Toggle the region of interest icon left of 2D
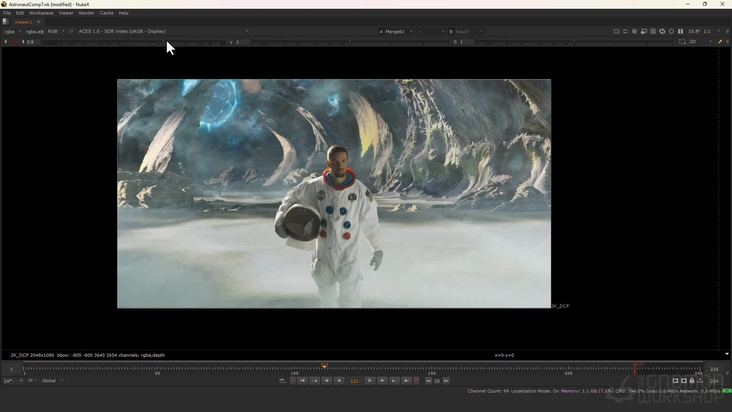Image resolution: width=732 pixels, height=412 pixels. tap(682, 42)
